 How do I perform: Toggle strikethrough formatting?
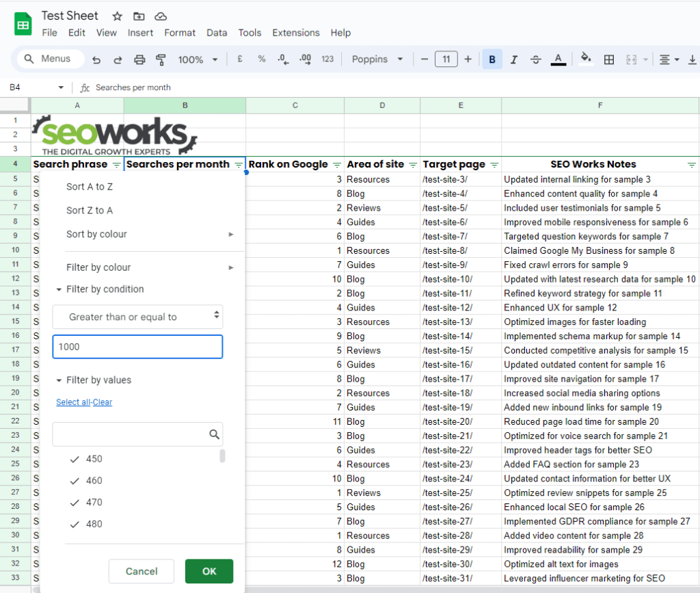[536, 60]
